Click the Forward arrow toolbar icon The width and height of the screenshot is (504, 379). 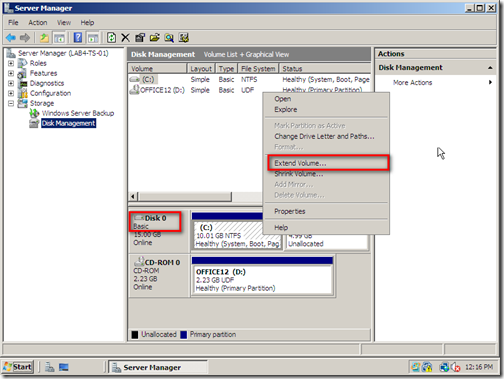tap(25, 38)
